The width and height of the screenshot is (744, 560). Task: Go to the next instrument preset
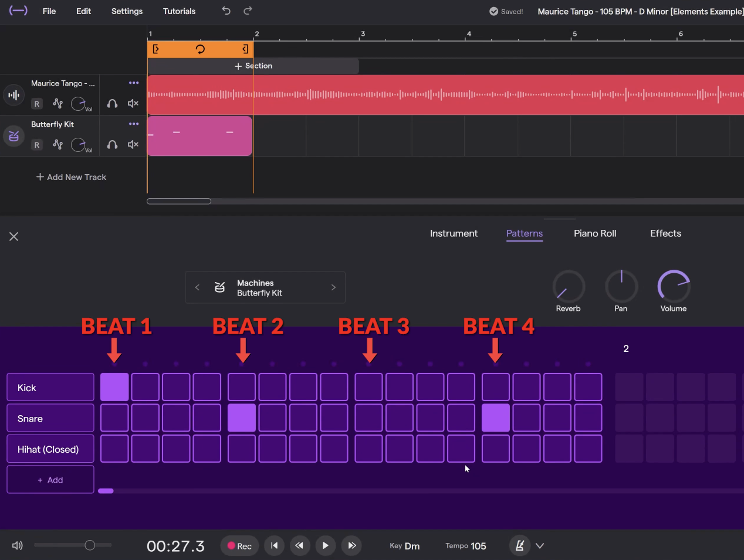(x=333, y=287)
